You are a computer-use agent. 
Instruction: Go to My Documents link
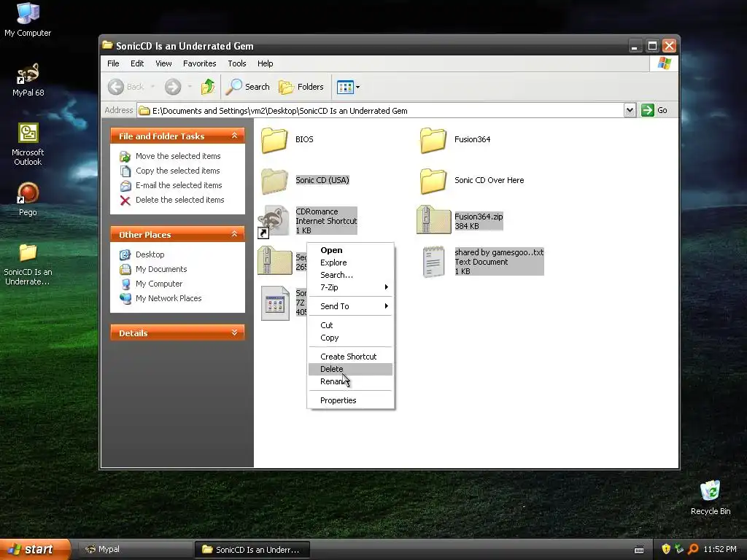tap(153, 269)
